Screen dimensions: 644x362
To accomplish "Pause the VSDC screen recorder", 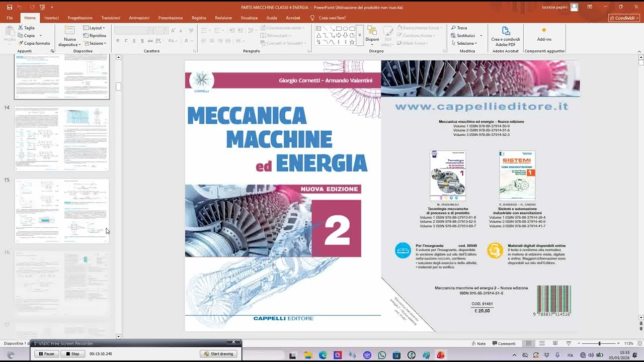I will [47, 354].
